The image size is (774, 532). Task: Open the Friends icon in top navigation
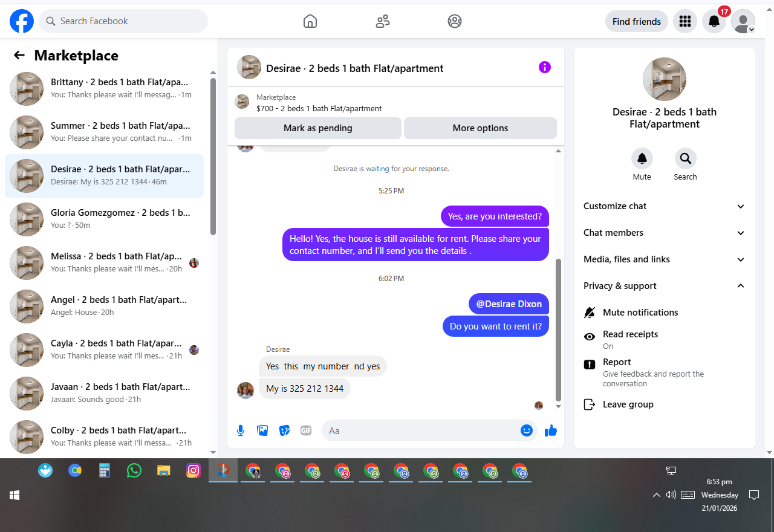[x=383, y=21]
